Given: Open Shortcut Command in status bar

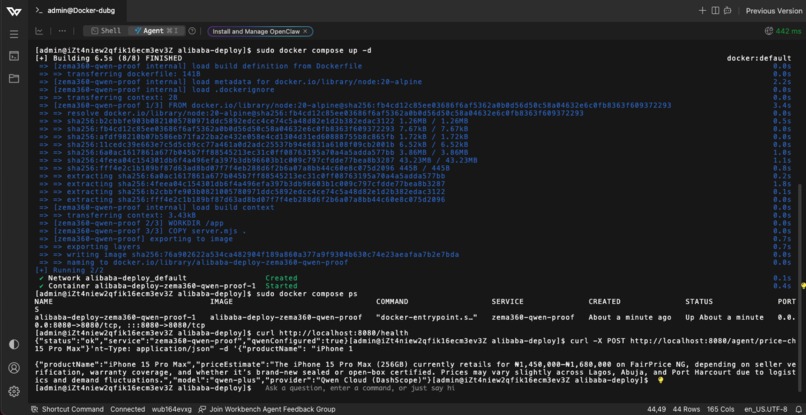Looking at the screenshot, I should 68,409.
